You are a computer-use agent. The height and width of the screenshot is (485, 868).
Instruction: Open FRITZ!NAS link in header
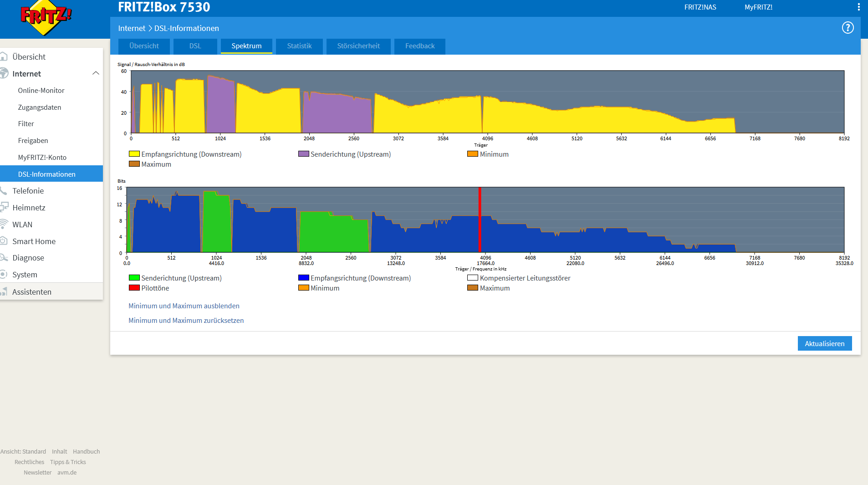(700, 7)
